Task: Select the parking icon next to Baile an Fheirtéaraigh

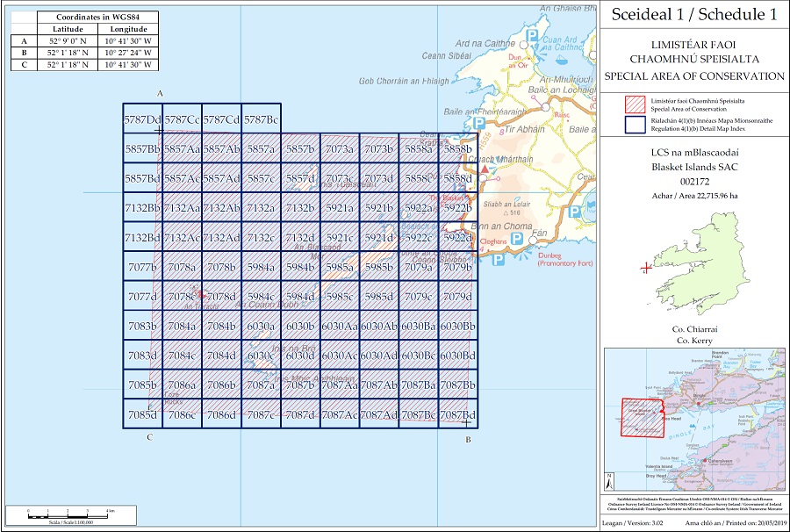Action: (479, 123)
